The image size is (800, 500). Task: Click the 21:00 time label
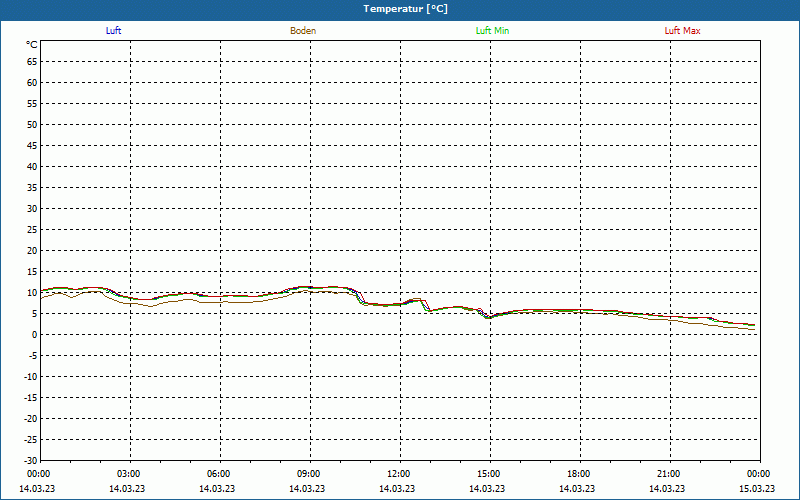(x=669, y=474)
